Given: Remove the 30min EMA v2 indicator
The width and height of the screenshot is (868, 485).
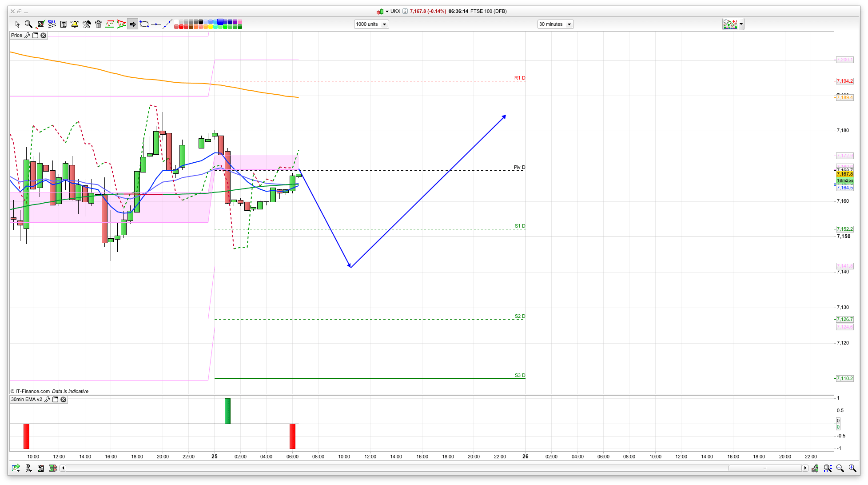Looking at the screenshot, I should point(64,400).
